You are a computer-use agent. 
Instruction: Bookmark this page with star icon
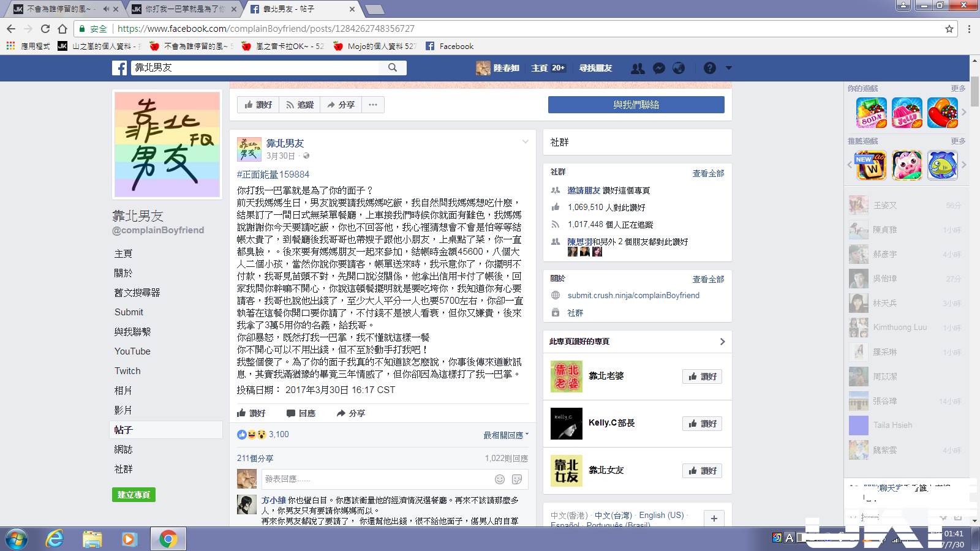coord(949,29)
